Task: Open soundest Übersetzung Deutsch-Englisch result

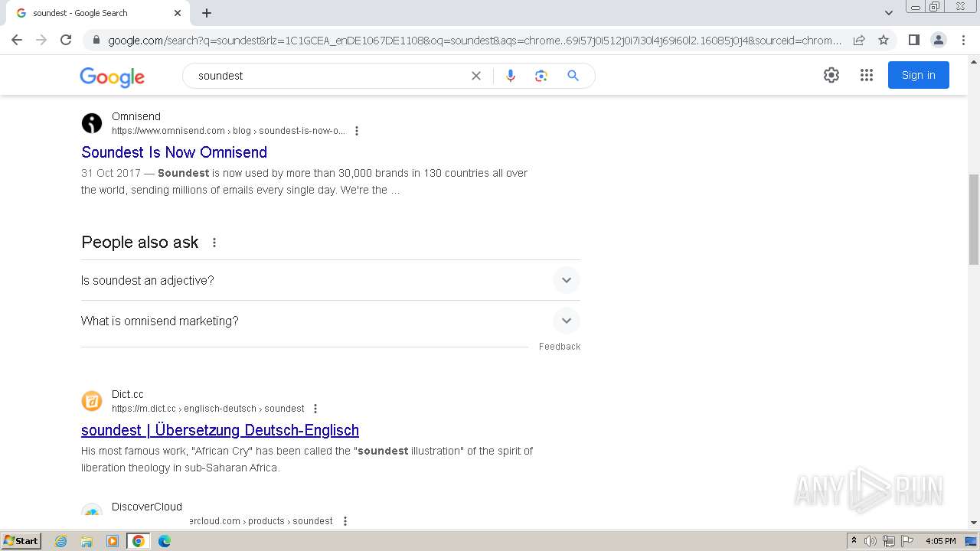Action: click(x=220, y=430)
